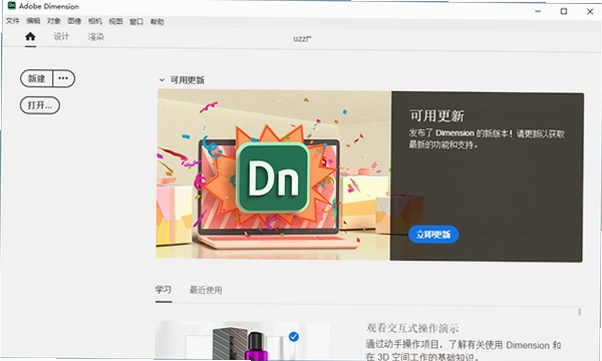Open the 窗口 menu
The width and height of the screenshot is (602, 361).
(136, 22)
